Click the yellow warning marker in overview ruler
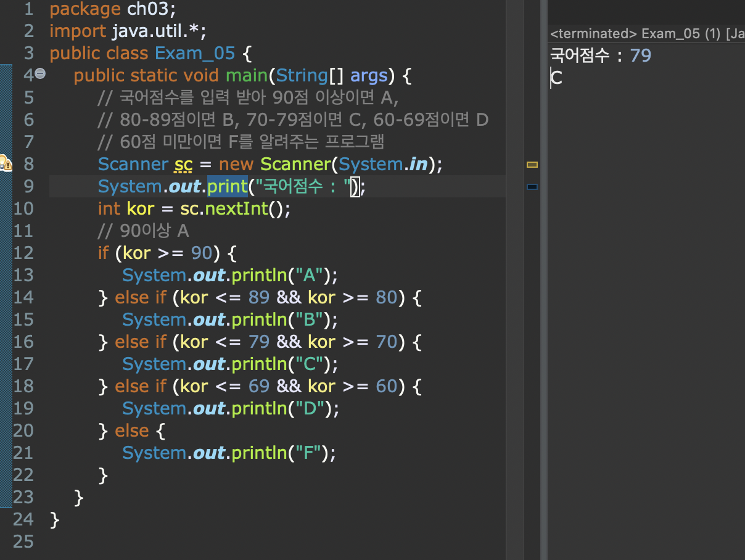The height and width of the screenshot is (560, 745). 532,165
